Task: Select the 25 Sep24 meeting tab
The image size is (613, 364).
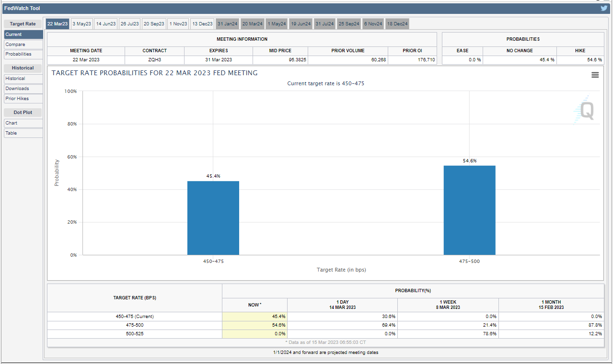Action: (349, 24)
